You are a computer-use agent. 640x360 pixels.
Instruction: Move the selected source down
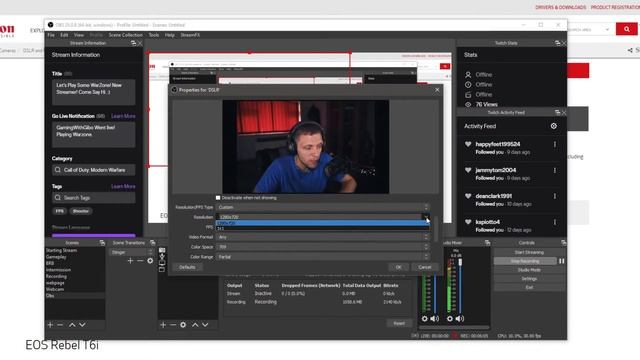coord(205,325)
